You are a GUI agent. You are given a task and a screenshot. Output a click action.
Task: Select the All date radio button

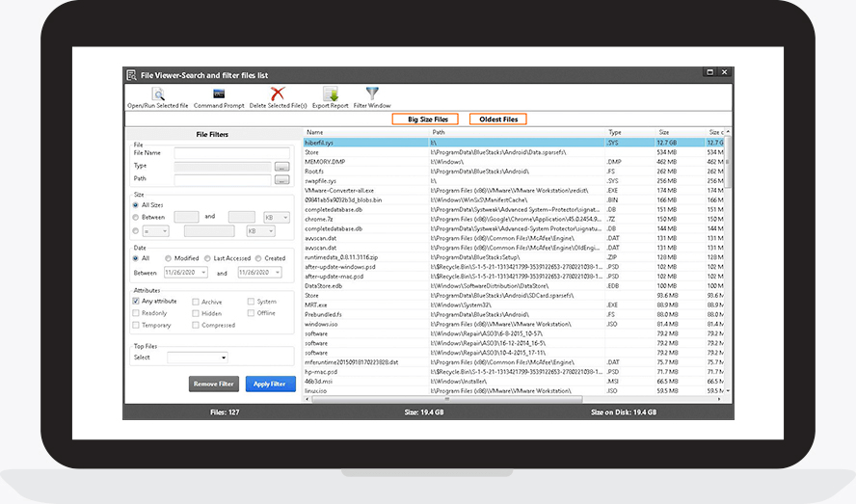coord(135,258)
